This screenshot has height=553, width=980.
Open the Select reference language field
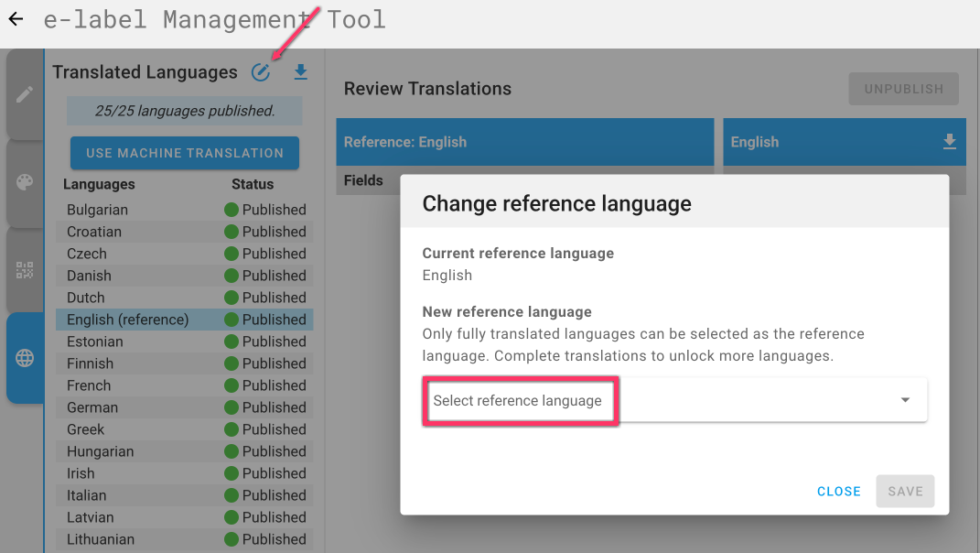[x=519, y=400]
